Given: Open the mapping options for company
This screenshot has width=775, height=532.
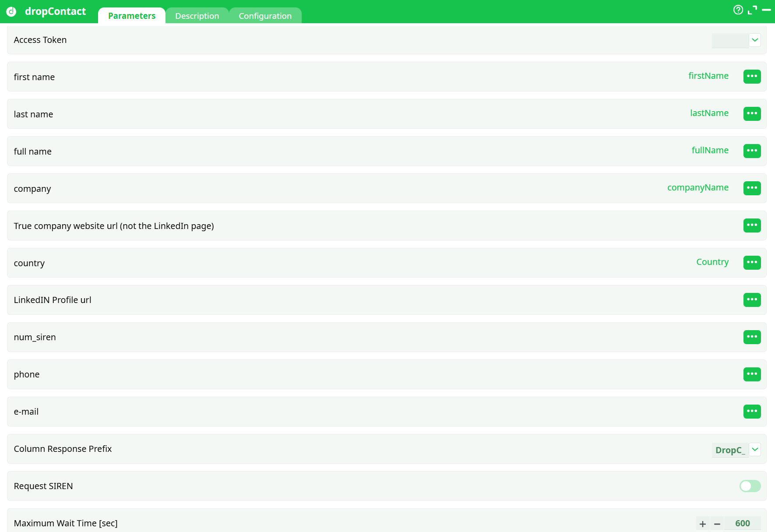Looking at the screenshot, I should 752,188.
